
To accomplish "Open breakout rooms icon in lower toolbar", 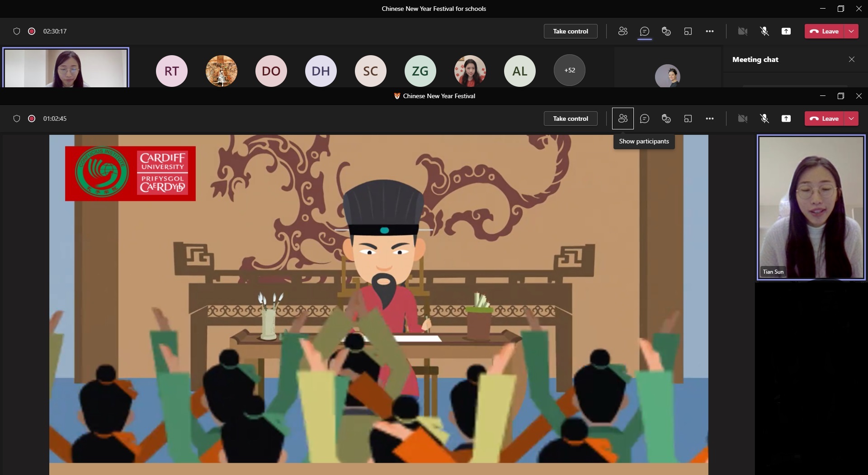I will coord(688,119).
